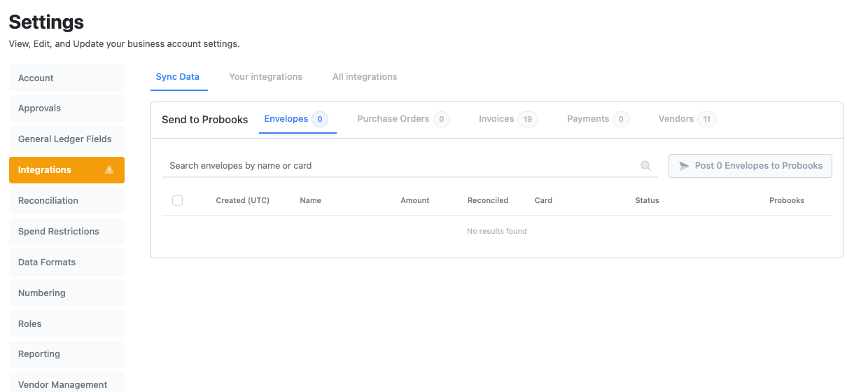
Task: Click the Probooks column header
Action: [787, 200]
